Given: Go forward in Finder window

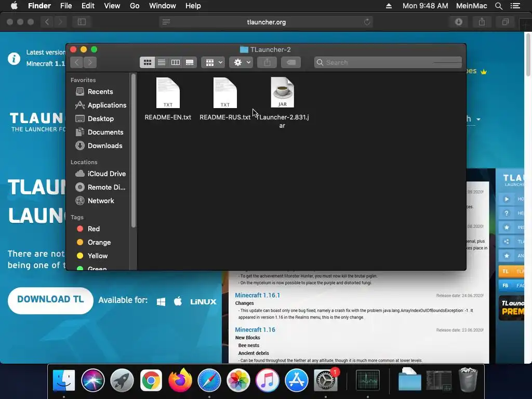Looking at the screenshot, I should pyautogui.click(x=90, y=62).
